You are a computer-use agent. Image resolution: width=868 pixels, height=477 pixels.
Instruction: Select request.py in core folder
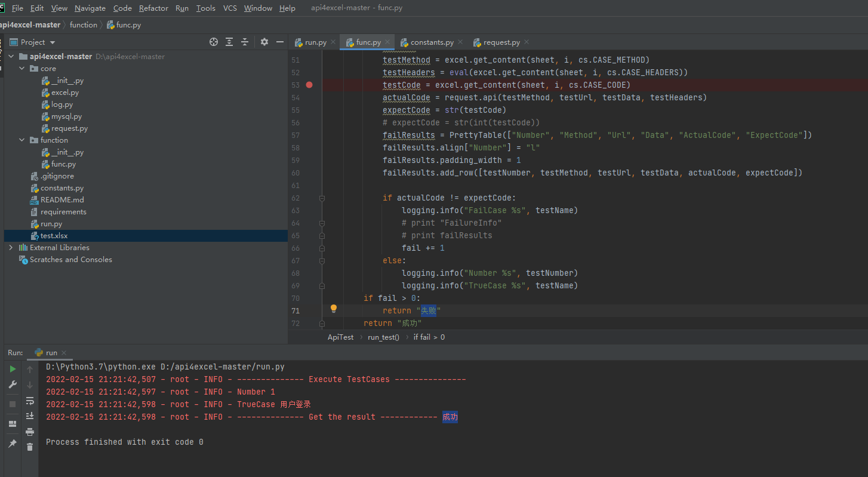click(x=69, y=128)
